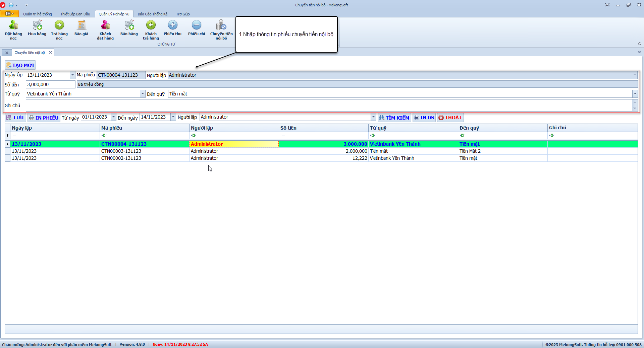Switch to the Quản trị hệ thống tab
Screen dimensions: 644x348
pyautogui.click(x=38, y=14)
